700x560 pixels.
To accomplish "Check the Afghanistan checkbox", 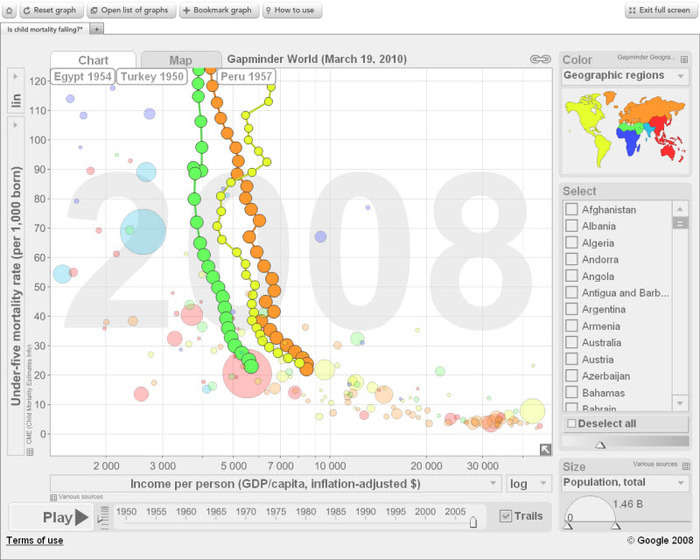I will (x=571, y=209).
